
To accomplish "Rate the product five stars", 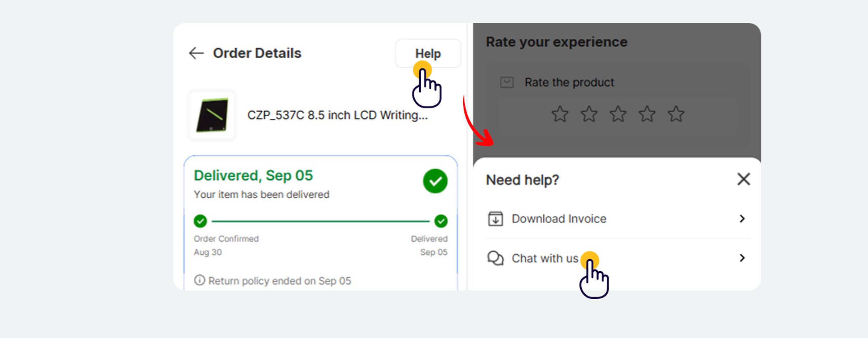I will point(676,114).
